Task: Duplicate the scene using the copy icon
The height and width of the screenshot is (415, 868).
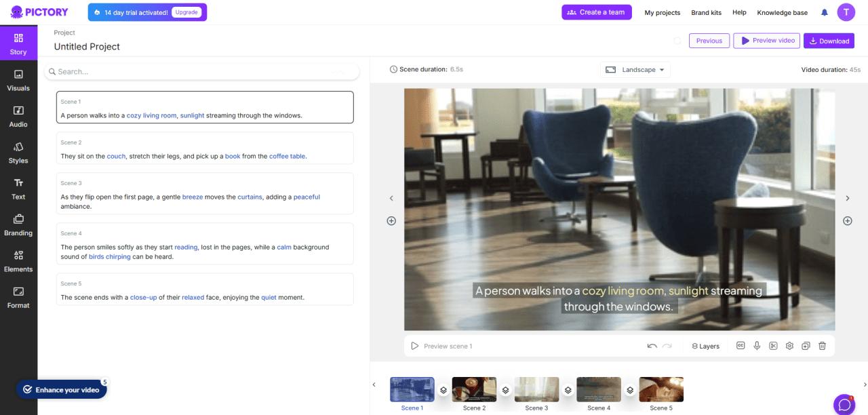Action: pyautogui.click(x=806, y=345)
